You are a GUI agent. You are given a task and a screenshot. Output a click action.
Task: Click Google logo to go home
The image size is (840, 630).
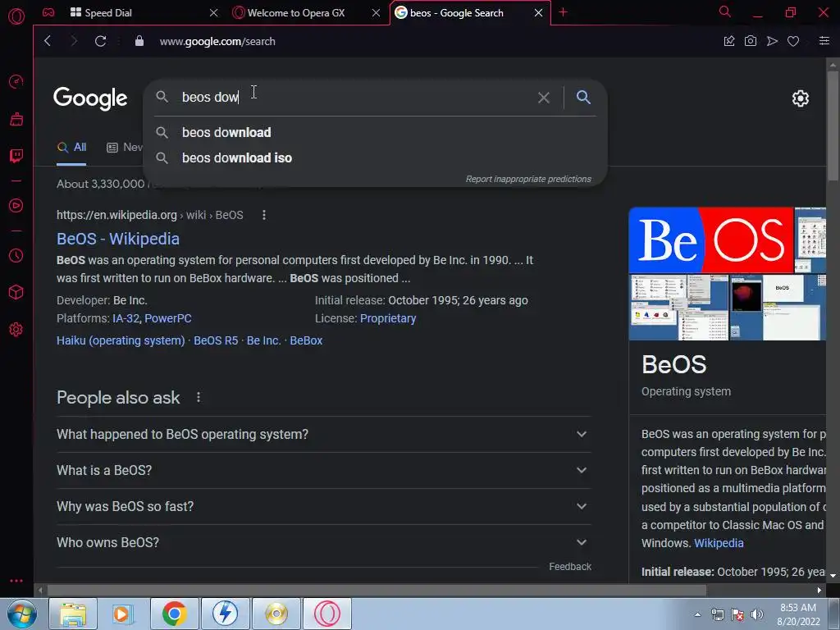pos(90,98)
